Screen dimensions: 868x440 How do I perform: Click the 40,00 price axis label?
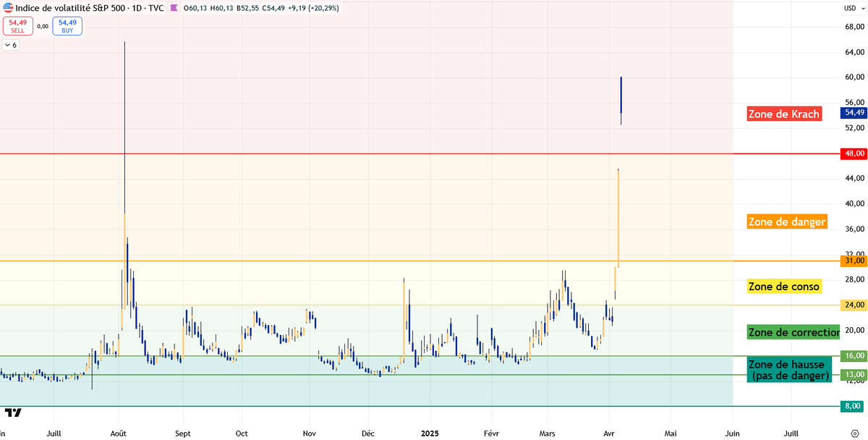(854, 203)
